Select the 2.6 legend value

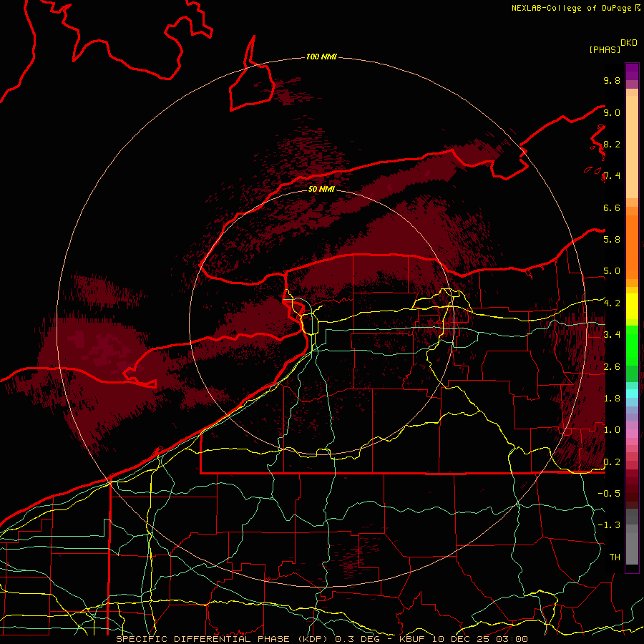pos(612,367)
